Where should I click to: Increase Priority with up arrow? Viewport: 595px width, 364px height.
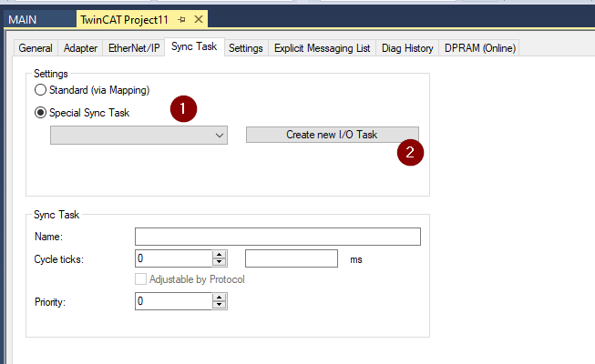pos(220,298)
